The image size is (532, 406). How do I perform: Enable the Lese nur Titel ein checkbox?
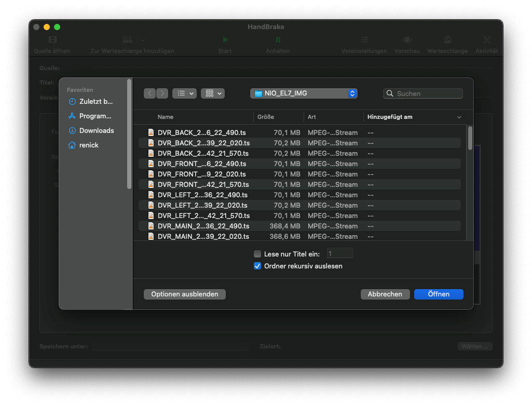pyautogui.click(x=257, y=254)
